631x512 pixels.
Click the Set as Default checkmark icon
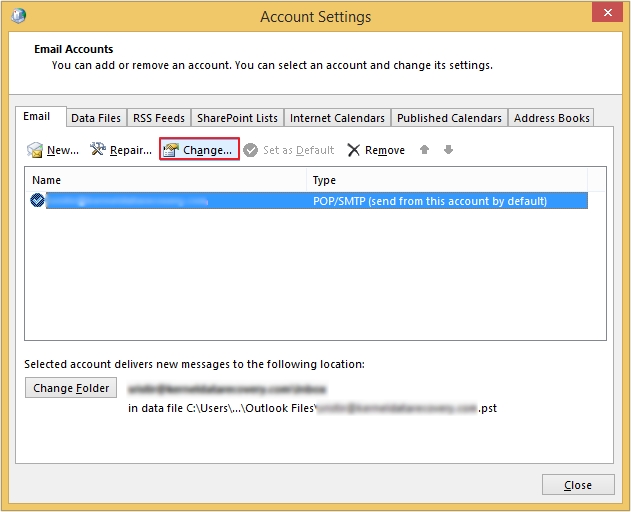point(251,150)
